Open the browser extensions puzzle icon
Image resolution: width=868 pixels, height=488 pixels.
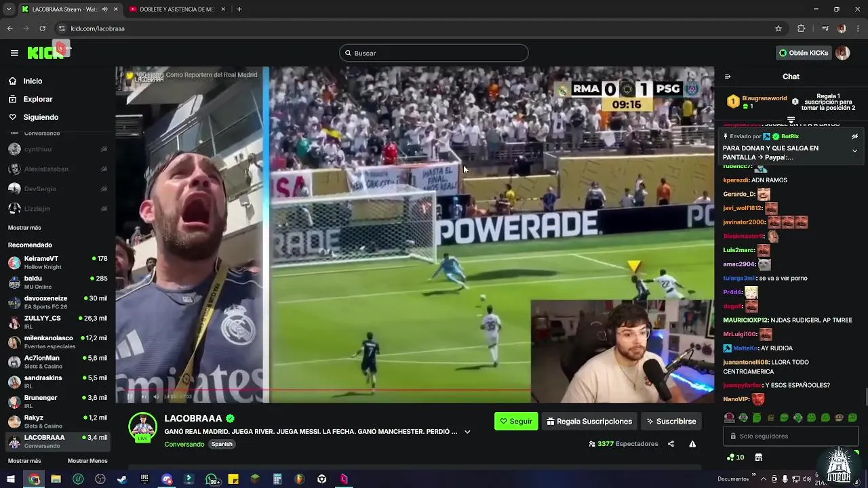(x=801, y=28)
